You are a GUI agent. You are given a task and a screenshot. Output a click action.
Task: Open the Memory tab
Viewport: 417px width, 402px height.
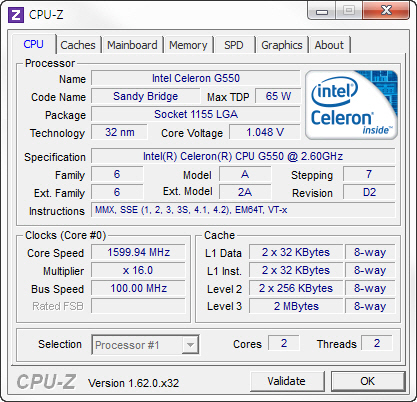(x=188, y=45)
